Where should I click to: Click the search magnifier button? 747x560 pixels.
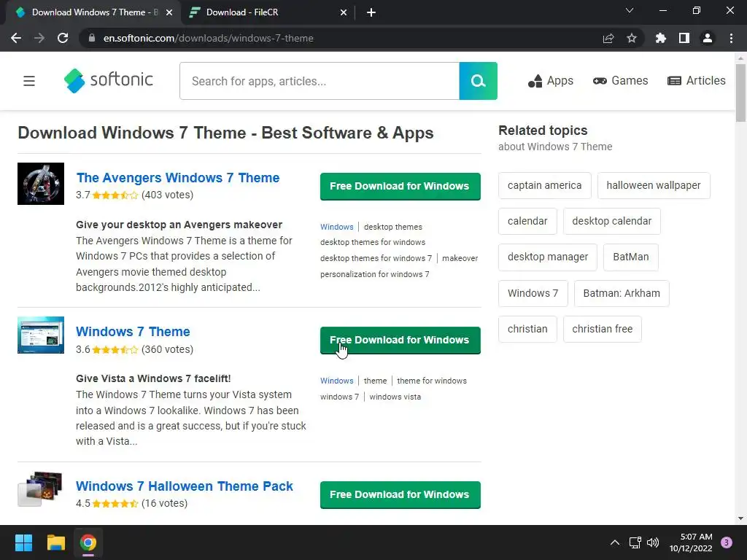tap(478, 81)
